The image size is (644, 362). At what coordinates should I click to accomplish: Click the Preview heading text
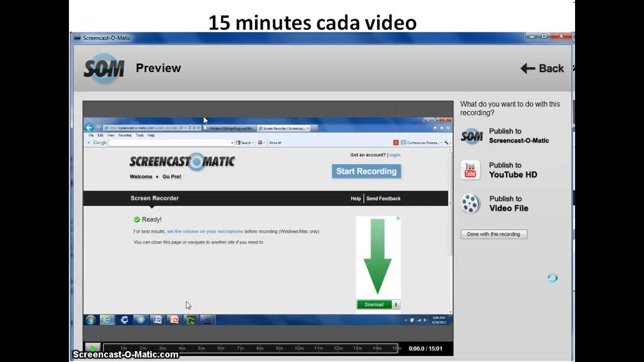click(158, 68)
